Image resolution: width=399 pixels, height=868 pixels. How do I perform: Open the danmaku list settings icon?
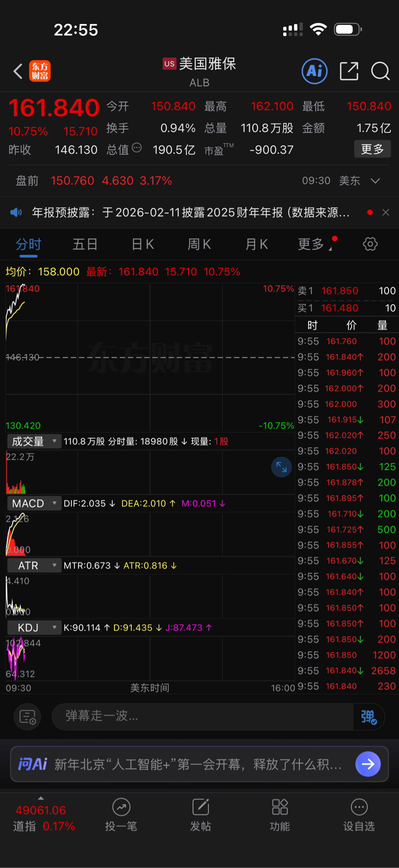[28, 717]
